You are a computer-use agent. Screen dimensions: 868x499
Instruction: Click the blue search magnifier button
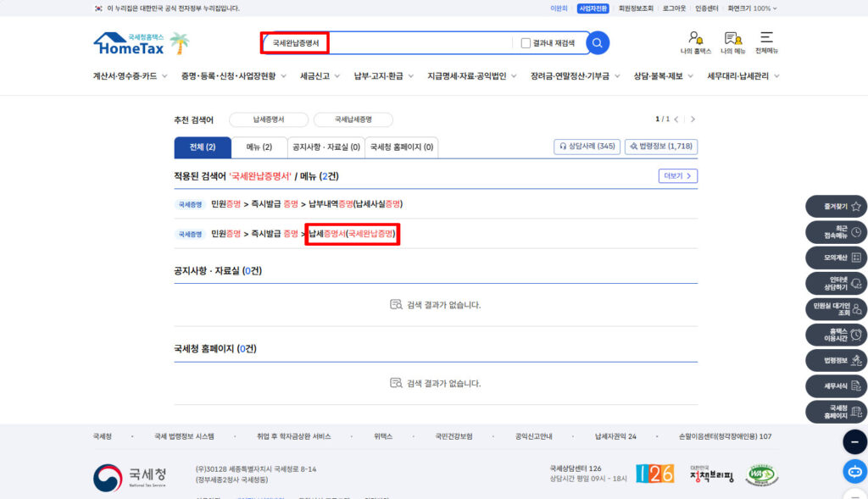(598, 42)
